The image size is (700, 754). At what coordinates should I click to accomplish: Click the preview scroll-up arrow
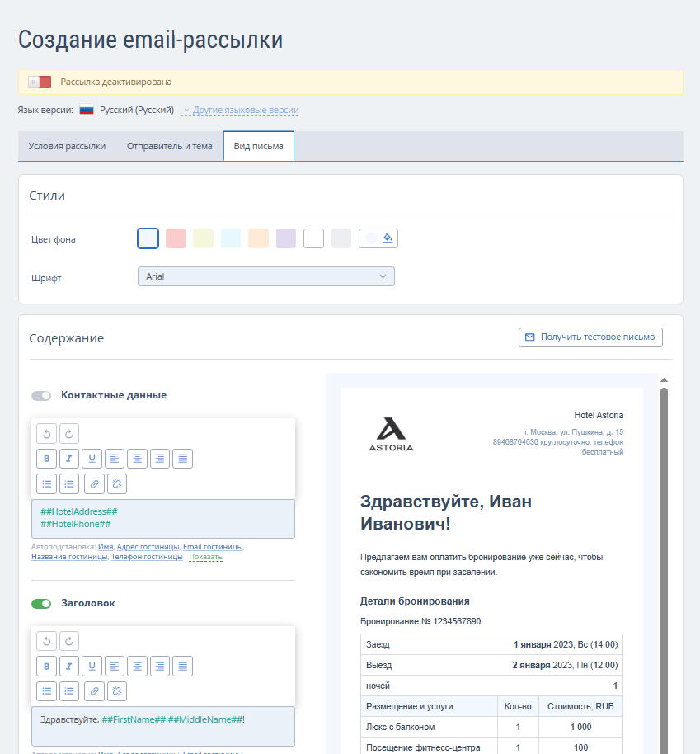[x=664, y=379]
